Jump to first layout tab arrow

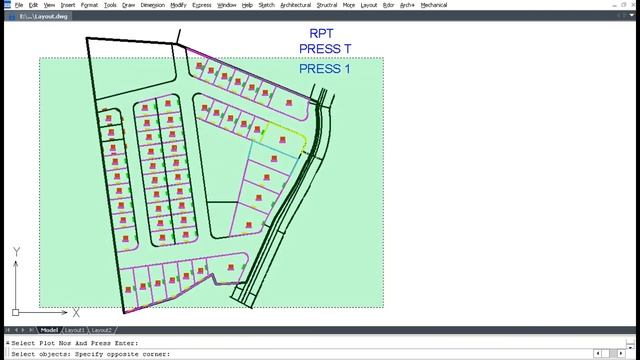click(x=8, y=330)
